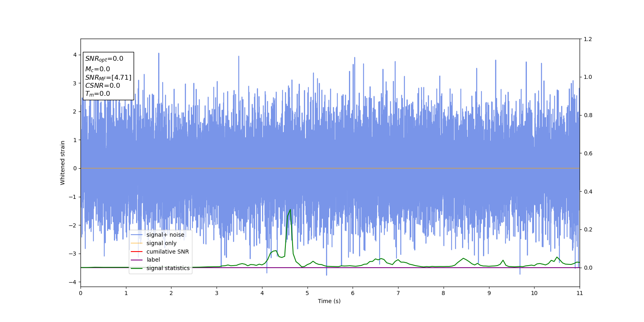Click the 'Time (s)' x-axis label
This screenshot has width=644, height=322.
coord(329,301)
